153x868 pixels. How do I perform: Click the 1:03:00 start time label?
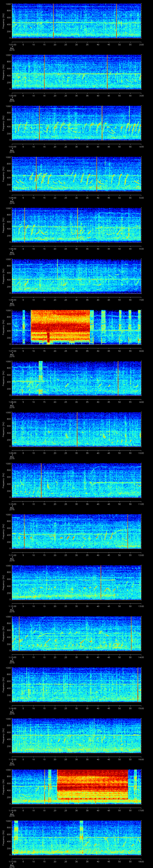(12, 147)
